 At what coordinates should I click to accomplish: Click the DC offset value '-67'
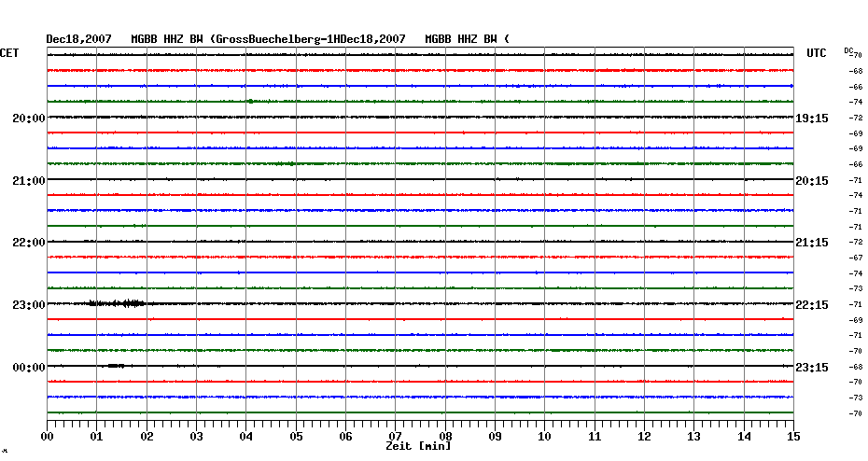point(855,258)
